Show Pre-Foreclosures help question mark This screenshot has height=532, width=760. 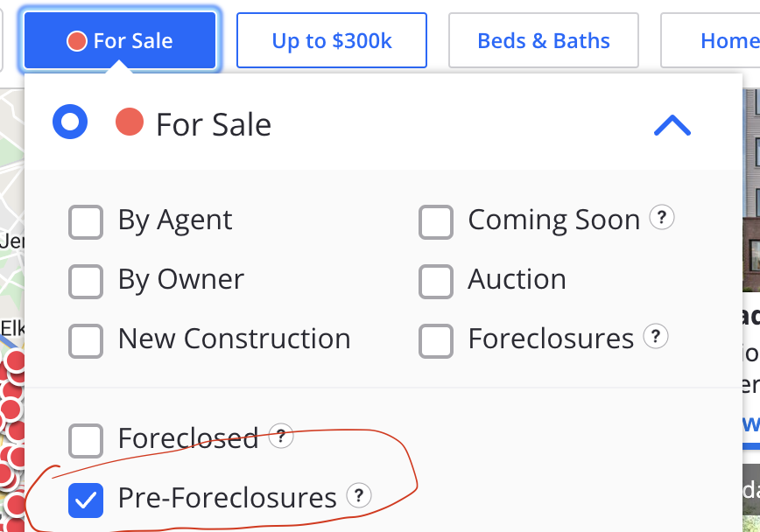click(x=359, y=495)
